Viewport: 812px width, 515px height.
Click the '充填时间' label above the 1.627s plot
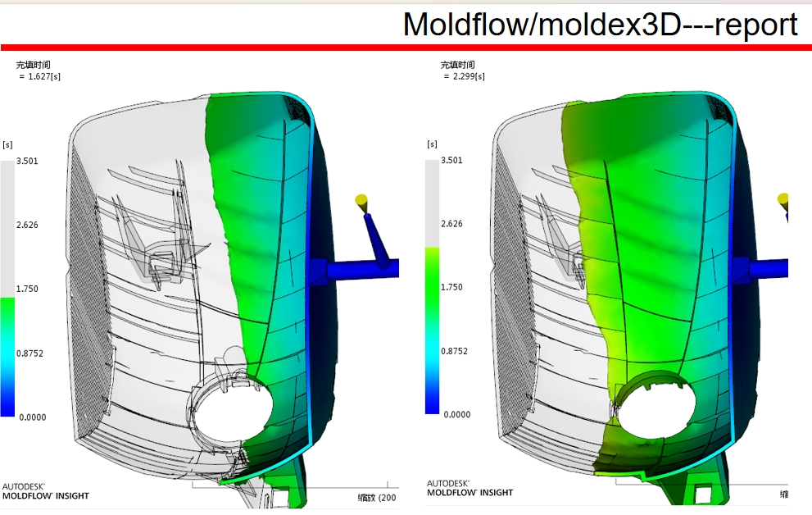33,65
